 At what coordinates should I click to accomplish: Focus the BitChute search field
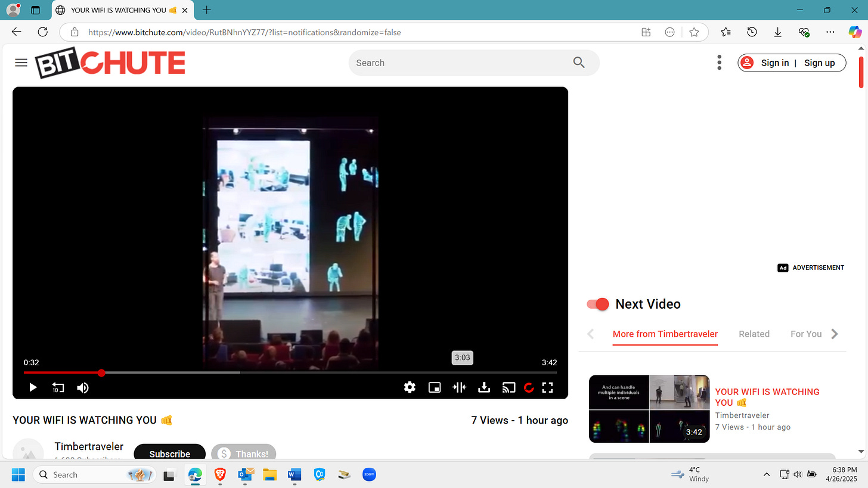pyautogui.click(x=459, y=63)
